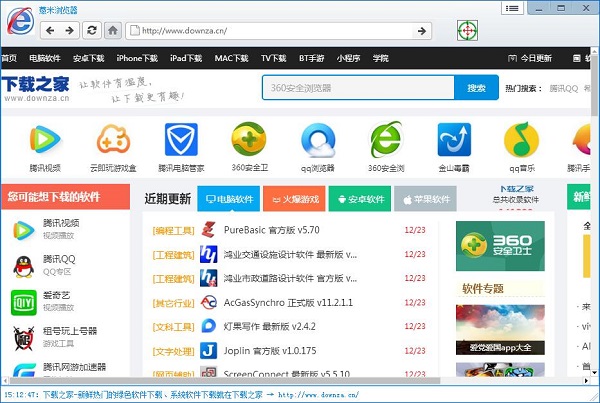Open the 电脑软件 item in top navigation
Image resolution: width=600 pixels, height=403 pixels.
click(45, 58)
